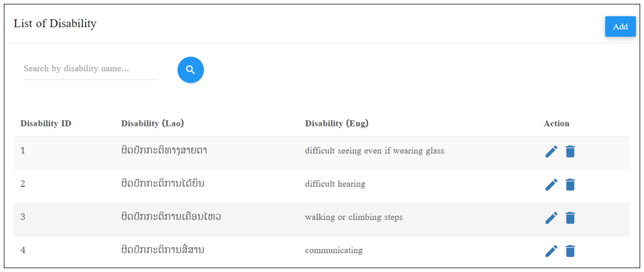644x272 pixels.
Task: Click the blue search magnifier button
Action: click(190, 70)
